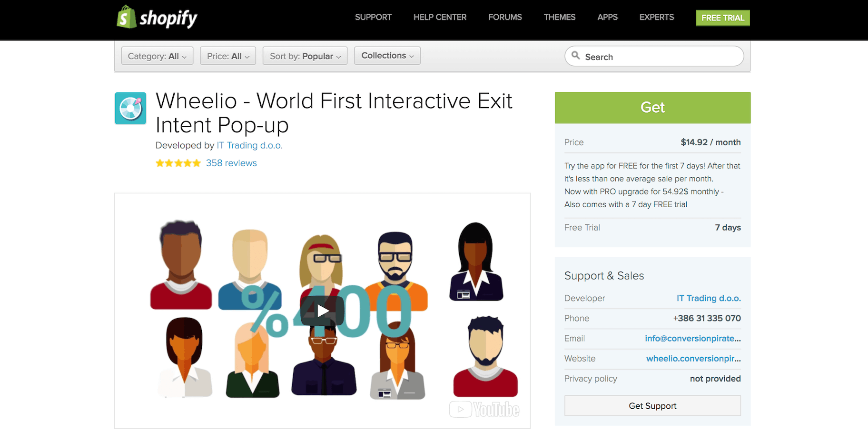Open the Support menu item
868x433 pixels.
(x=373, y=17)
